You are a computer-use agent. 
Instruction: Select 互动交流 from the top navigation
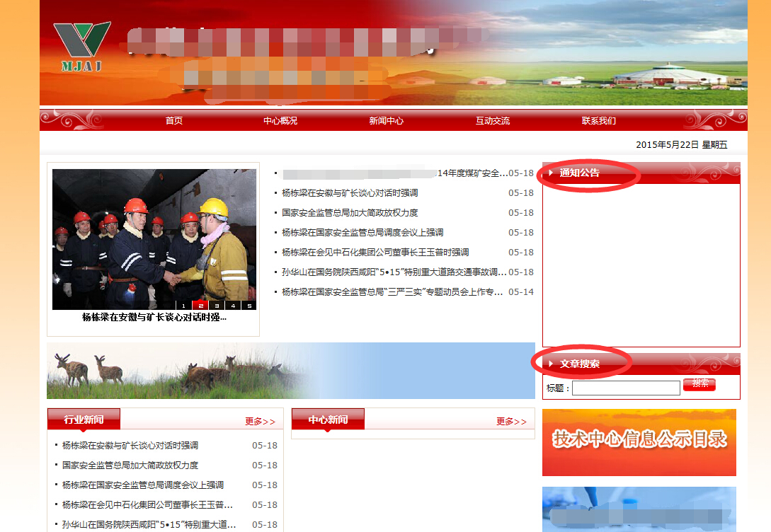pyautogui.click(x=493, y=121)
